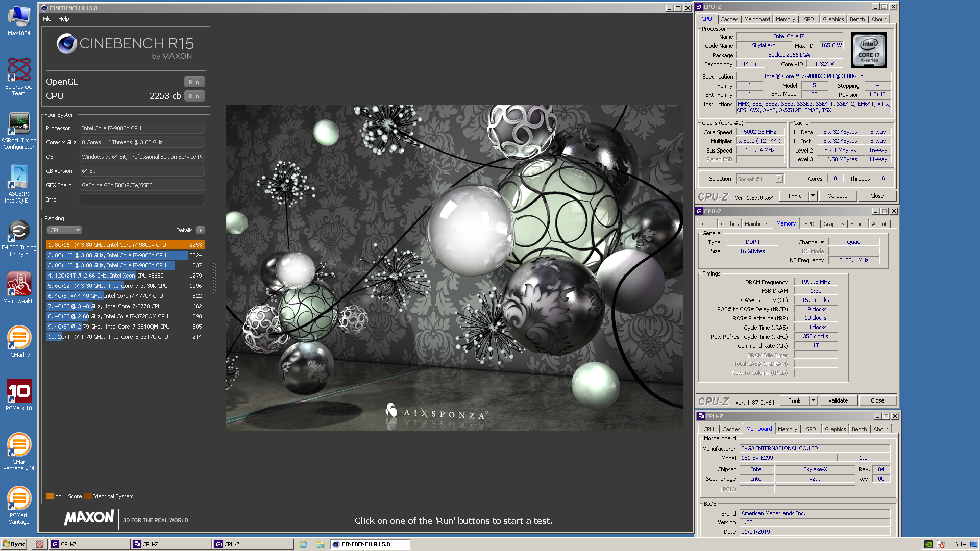The height and width of the screenshot is (551, 980).
Task: Switch to Bench tab in top CPU-Z window
Action: point(857,19)
